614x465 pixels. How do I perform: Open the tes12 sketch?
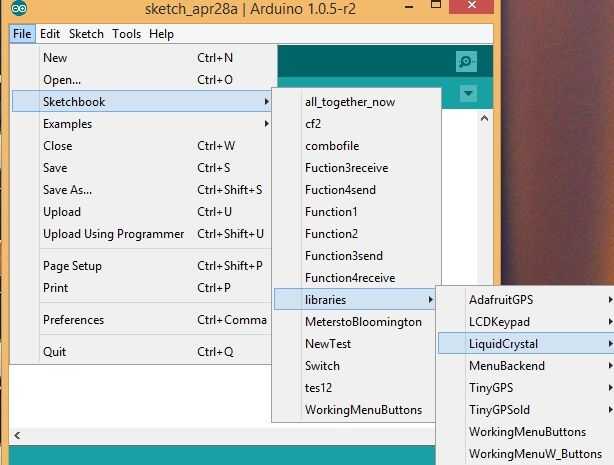(x=355, y=387)
